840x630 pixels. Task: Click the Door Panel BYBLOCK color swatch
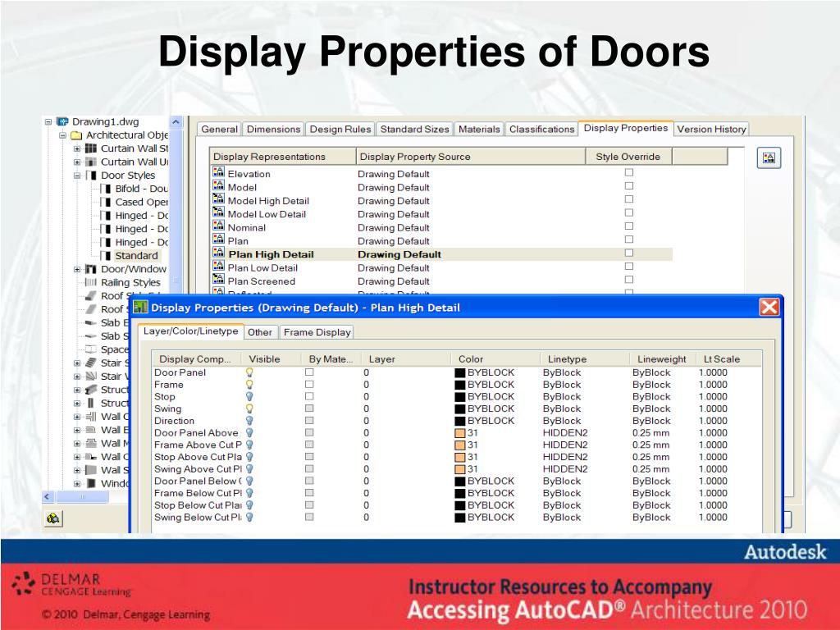pyautogui.click(x=459, y=372)
